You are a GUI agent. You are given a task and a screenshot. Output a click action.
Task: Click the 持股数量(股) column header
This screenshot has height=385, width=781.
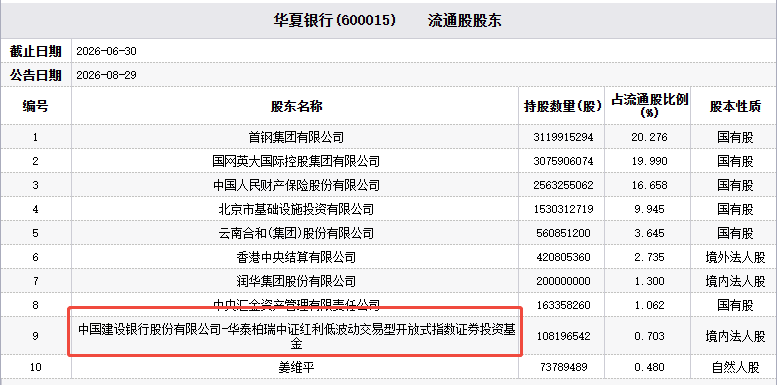(562, 106)
